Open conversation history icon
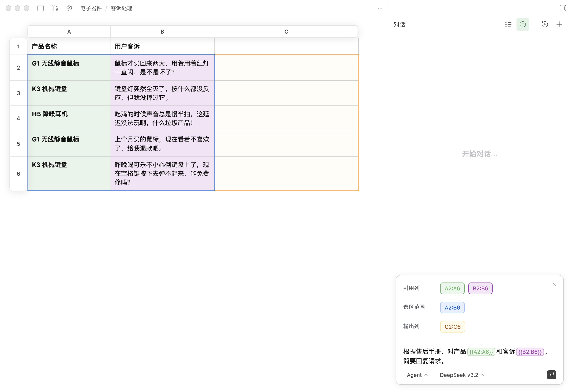The height and width of the screenshot is (392, 571). click(x=545, y=24)
